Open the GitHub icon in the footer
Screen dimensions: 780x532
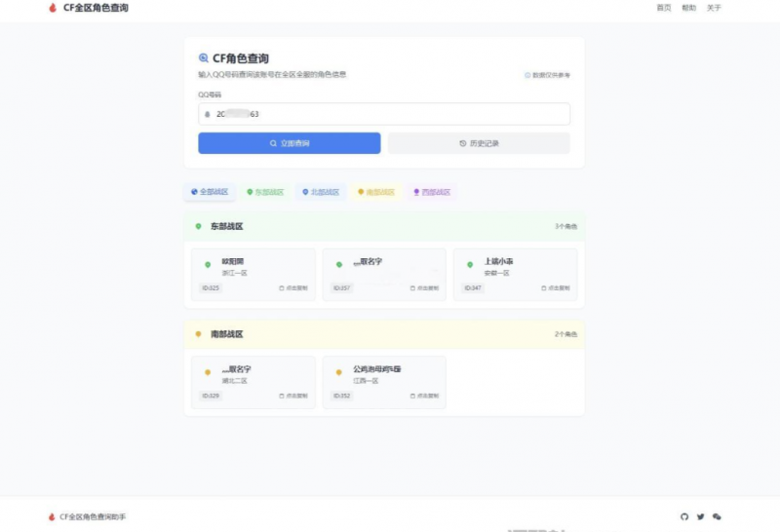(684, 516)
